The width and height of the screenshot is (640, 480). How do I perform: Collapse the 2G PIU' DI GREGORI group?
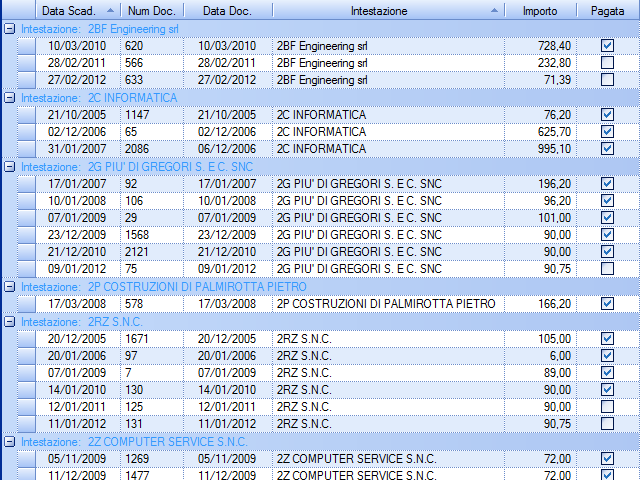(x=9, y=167)
